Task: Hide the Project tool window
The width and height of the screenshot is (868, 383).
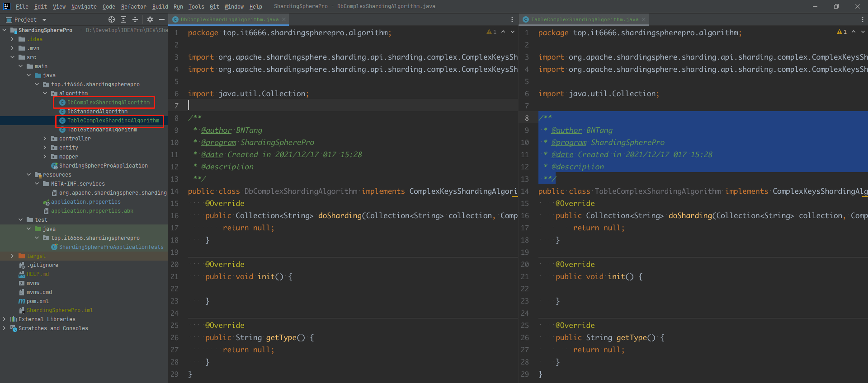Action: 161,19
